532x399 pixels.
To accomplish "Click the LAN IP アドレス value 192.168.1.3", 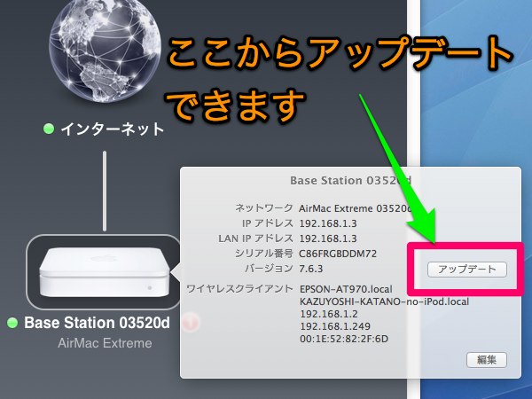I will point(328,239).
